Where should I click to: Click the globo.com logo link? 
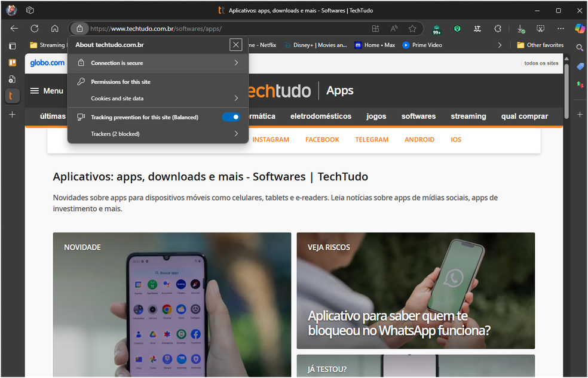47,63
